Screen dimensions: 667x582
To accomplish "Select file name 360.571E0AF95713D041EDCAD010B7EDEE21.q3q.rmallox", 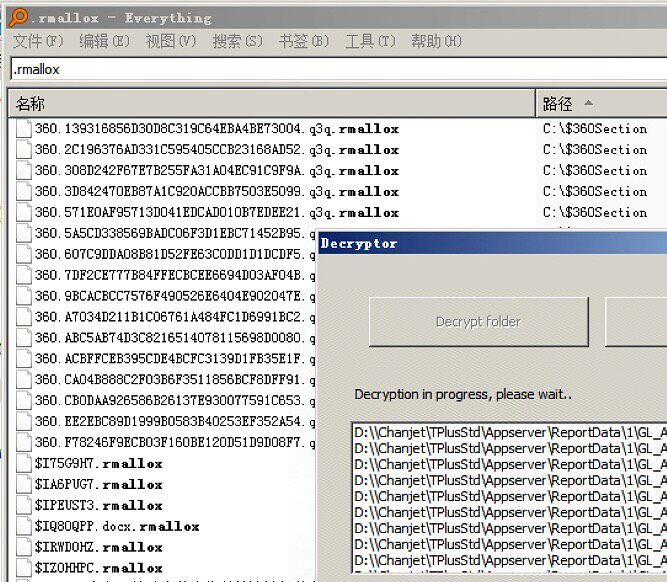I will coord(217,212).
